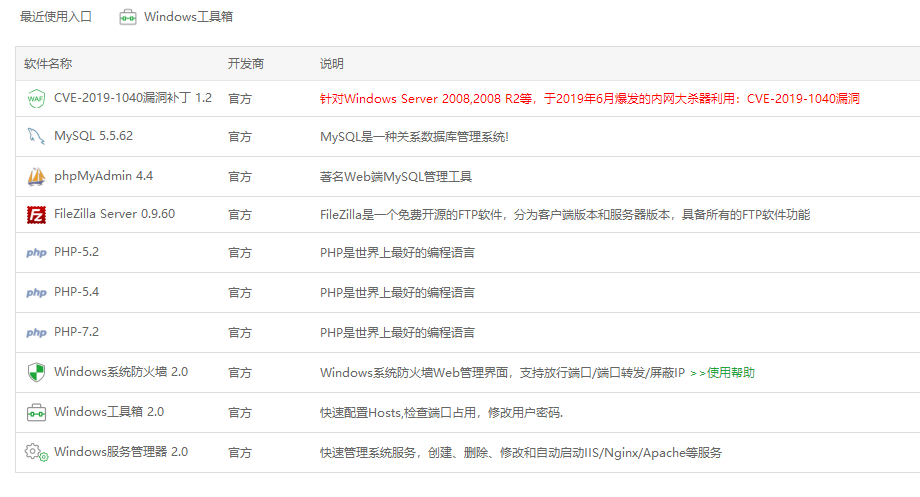
Task: Open the MySQL 5.5.62 entry
Action: point(93,136)
